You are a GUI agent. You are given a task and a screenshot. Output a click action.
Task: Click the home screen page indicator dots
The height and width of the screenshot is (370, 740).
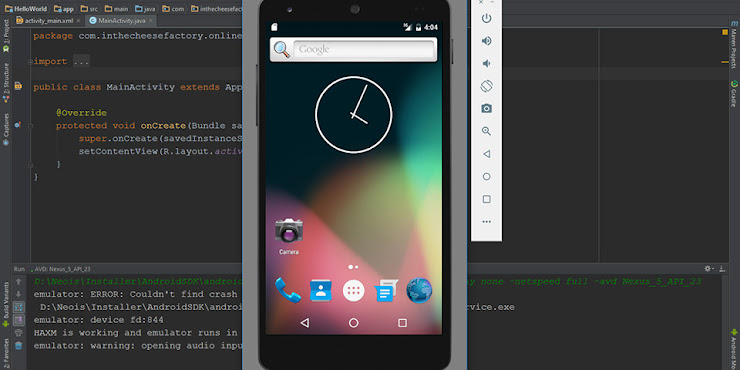pos(353,267)
